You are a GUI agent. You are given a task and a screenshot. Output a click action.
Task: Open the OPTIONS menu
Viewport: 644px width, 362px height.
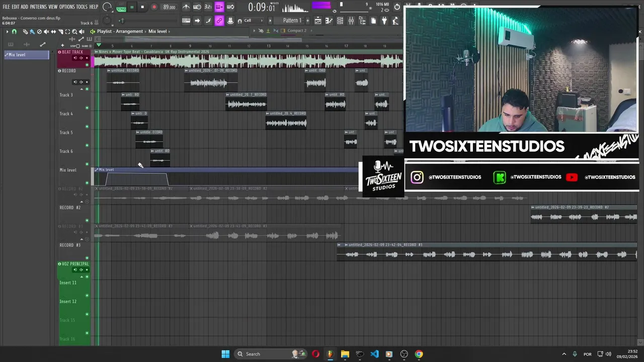point(67,7)
